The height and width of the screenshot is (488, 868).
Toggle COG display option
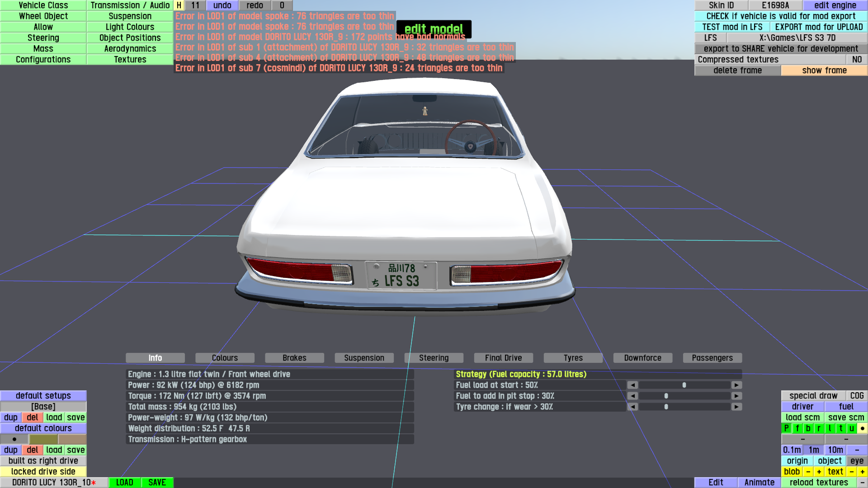click(x=857, y=396)
